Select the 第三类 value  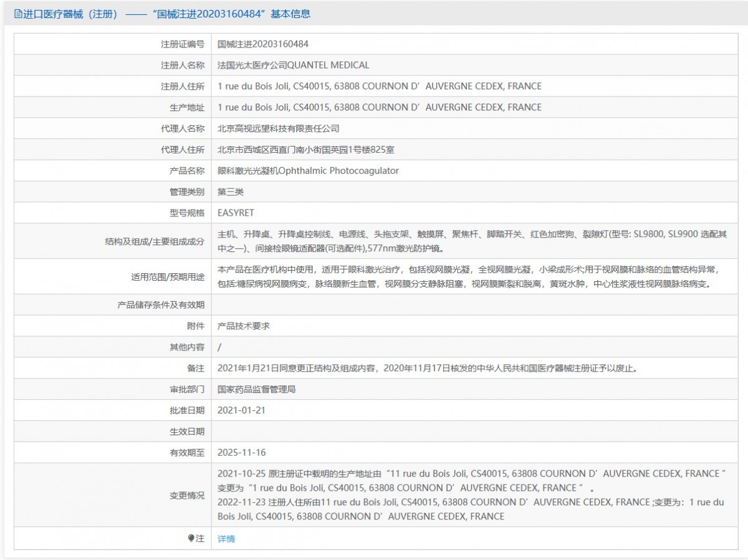coord(231,192)
